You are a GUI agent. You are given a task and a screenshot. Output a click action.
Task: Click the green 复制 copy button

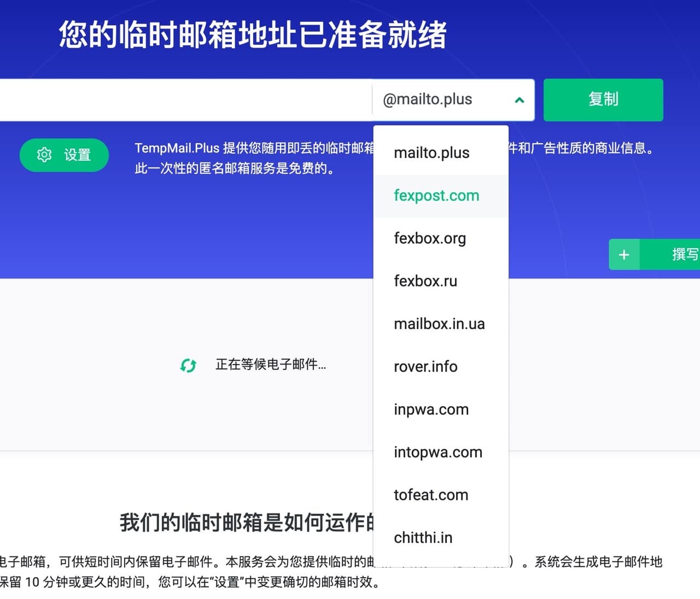603,100
